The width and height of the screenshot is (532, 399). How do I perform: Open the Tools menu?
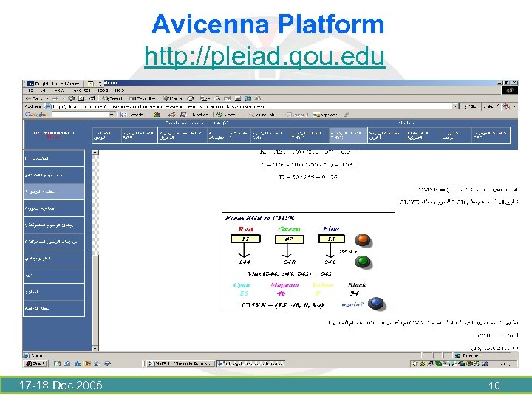103,90
